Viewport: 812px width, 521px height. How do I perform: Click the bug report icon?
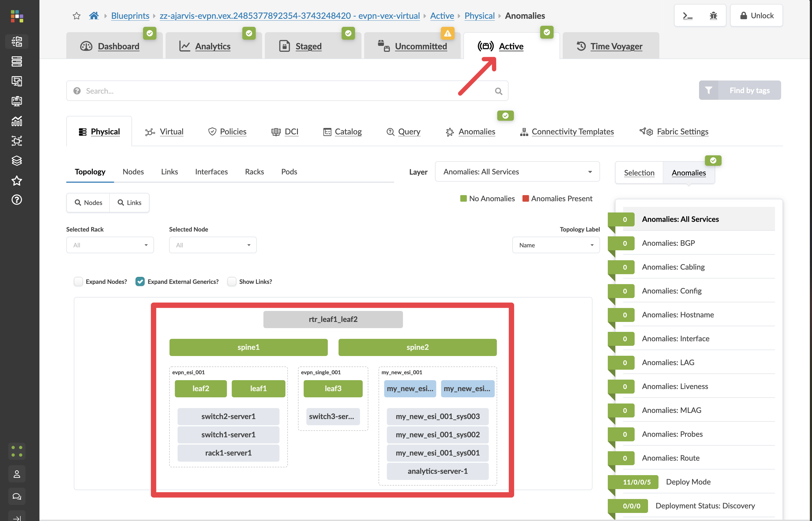click(x=713, y=16)
